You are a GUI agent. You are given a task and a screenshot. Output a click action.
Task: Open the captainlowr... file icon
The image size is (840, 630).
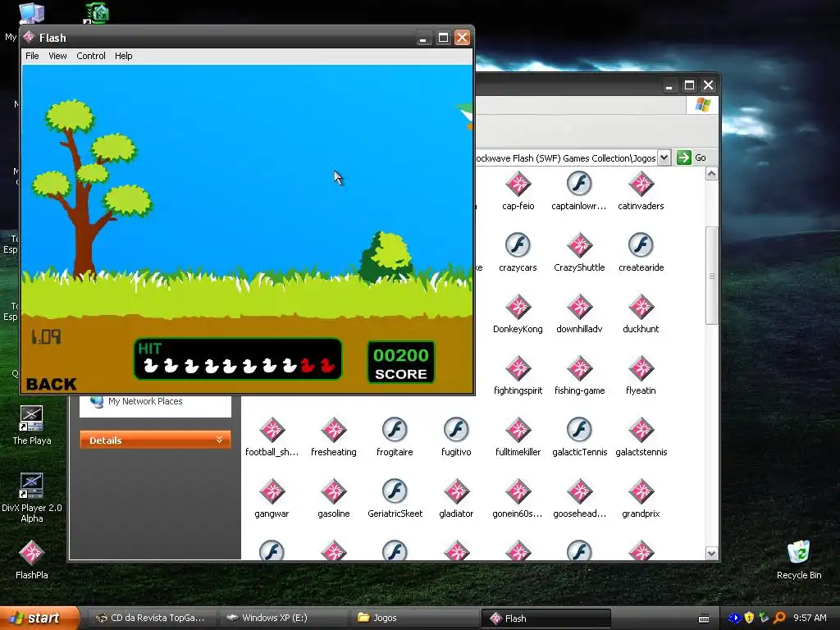[579, 185]
